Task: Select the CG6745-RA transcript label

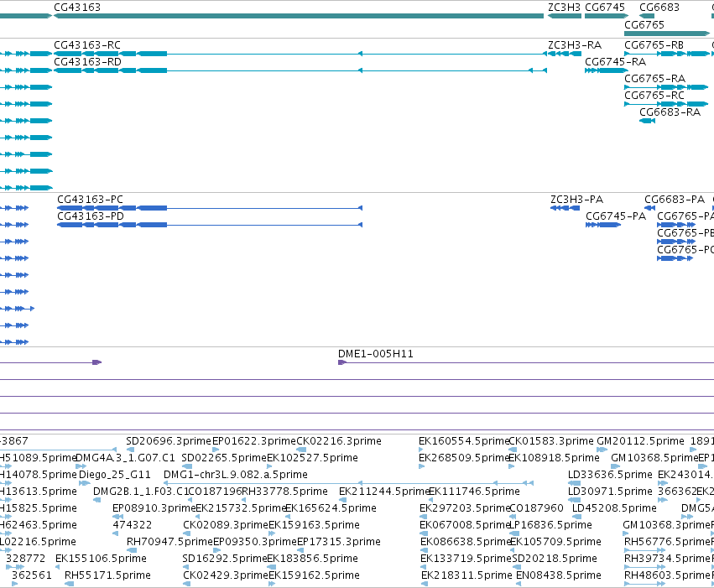Action: (x=615, y=62)
